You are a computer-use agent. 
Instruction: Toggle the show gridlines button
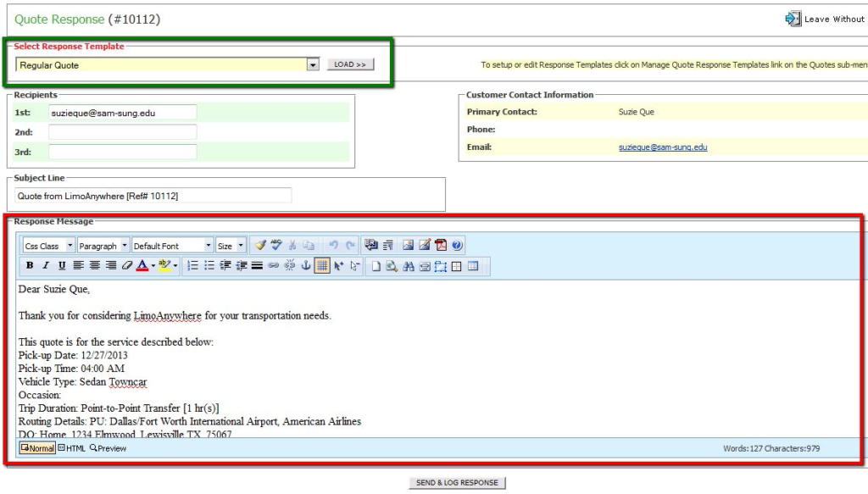point(322,266)
